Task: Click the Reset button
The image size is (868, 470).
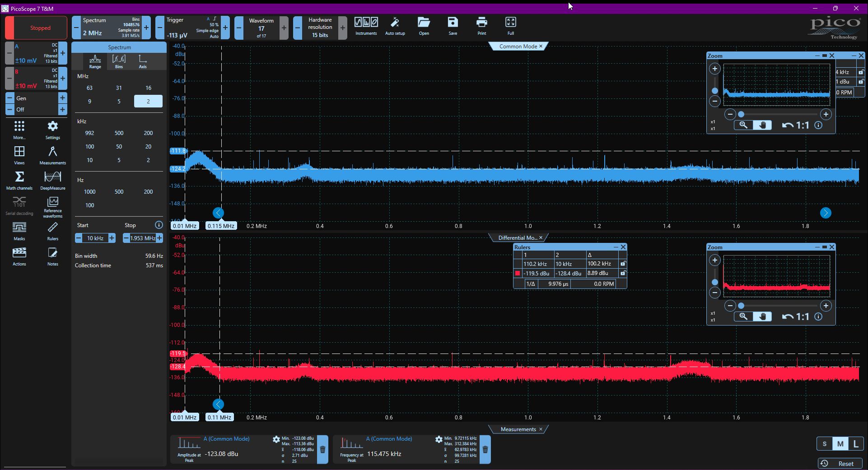Action: pyautogui.click(x=840, y=464)
